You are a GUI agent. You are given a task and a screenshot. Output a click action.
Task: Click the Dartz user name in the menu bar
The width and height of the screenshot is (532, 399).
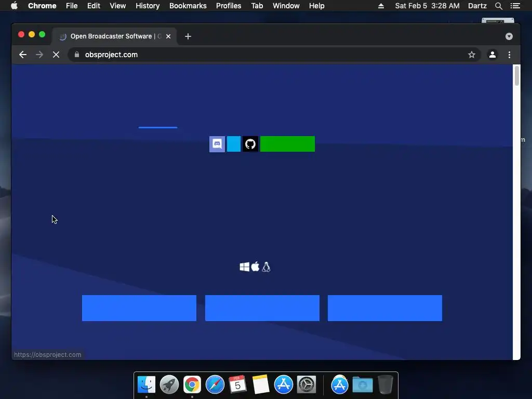pyautogui.click(x=477, y=6)
